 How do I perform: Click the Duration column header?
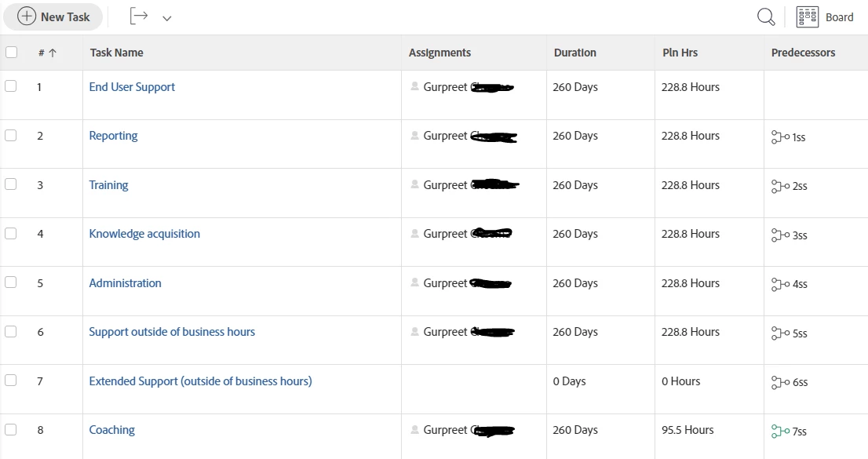pyautogui.click(x=575, y=53)
